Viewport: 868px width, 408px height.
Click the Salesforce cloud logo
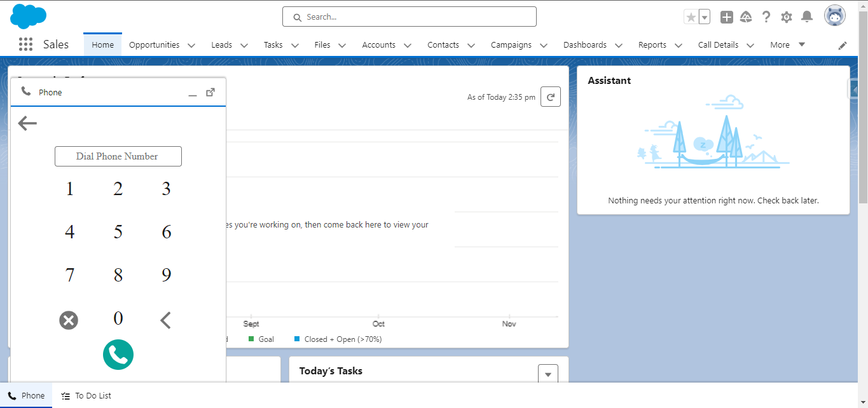coord(29,16)
